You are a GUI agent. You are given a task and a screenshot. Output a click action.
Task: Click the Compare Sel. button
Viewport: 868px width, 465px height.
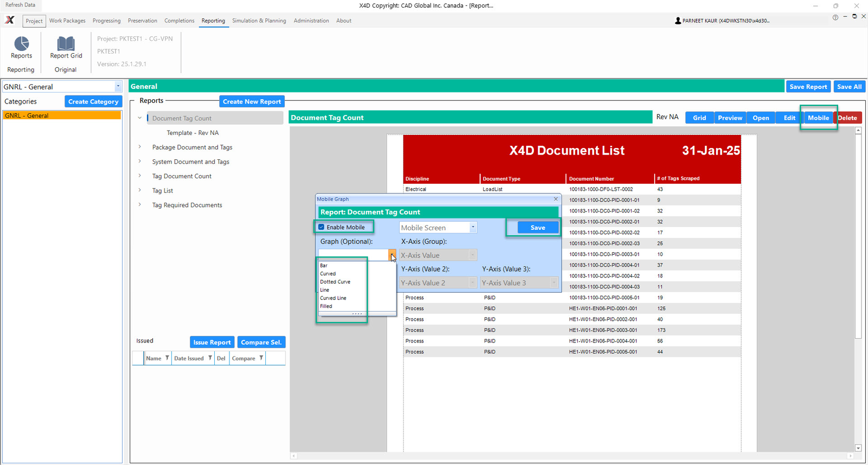[261, 342]
